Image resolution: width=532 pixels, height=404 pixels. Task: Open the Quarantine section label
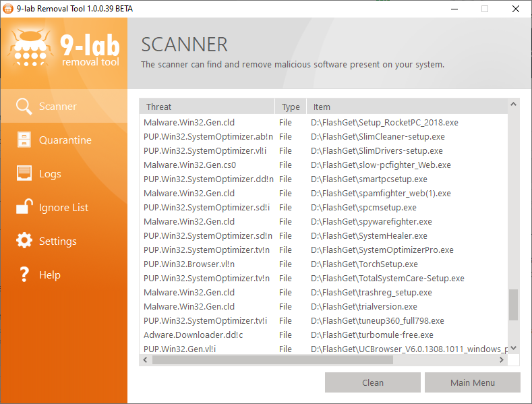click(65, 140)
